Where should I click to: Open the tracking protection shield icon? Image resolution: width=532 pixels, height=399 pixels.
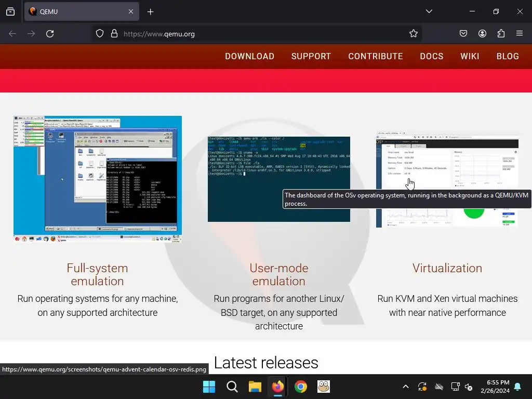pos(99,34)
